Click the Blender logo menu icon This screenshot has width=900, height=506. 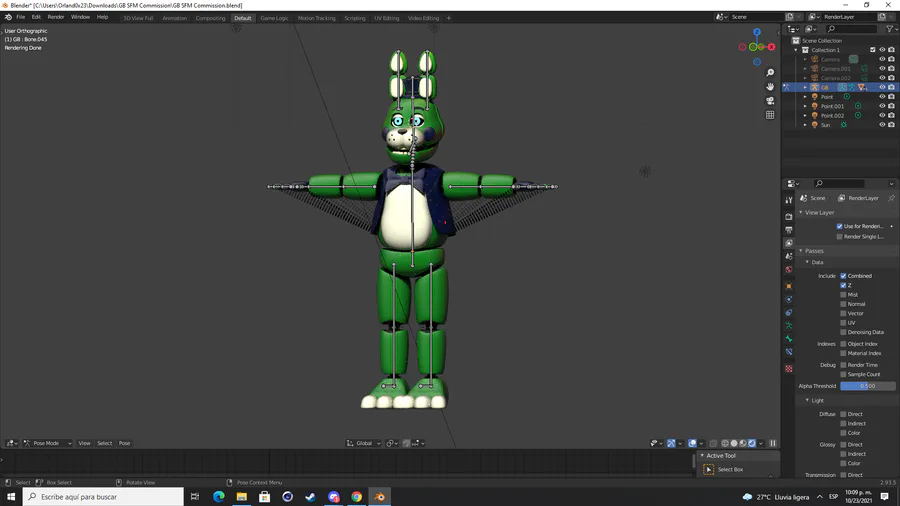click(x=8, y=17)
